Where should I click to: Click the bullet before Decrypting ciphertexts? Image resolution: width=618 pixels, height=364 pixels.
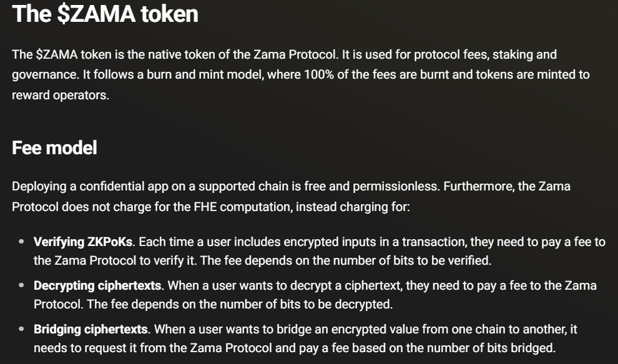point(22,285)
